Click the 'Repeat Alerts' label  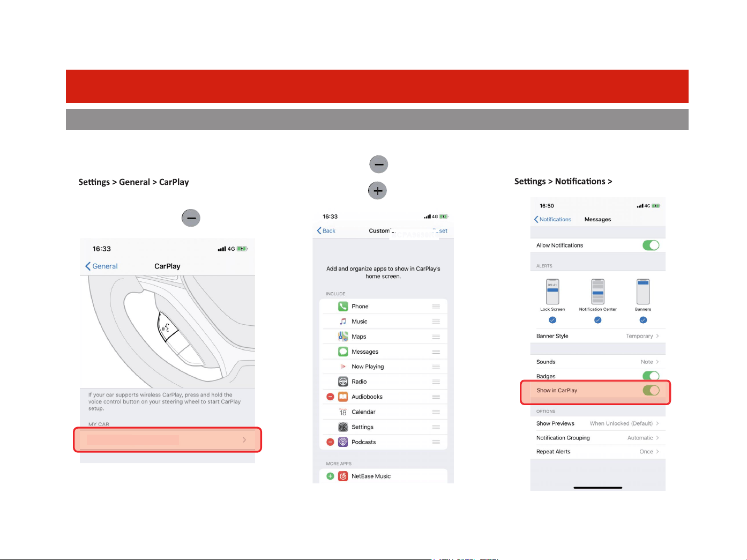[553, 452]
